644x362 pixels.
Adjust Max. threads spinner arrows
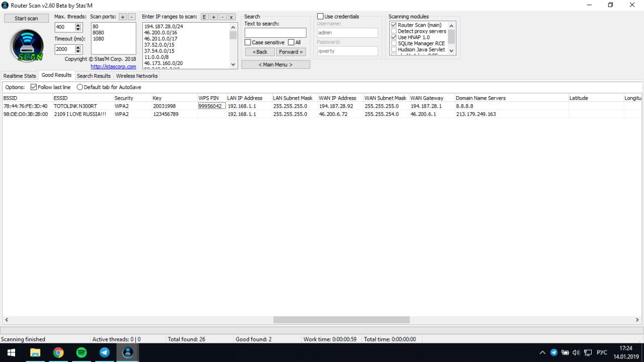78,27
